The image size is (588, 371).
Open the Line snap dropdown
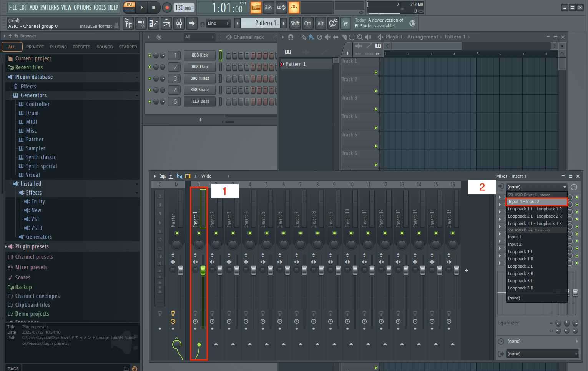point(218,23)
